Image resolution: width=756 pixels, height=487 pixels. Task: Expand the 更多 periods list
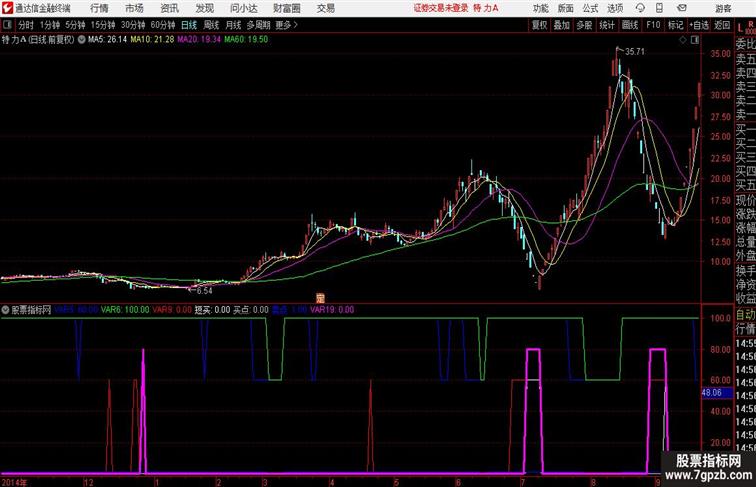coord(286,25)
